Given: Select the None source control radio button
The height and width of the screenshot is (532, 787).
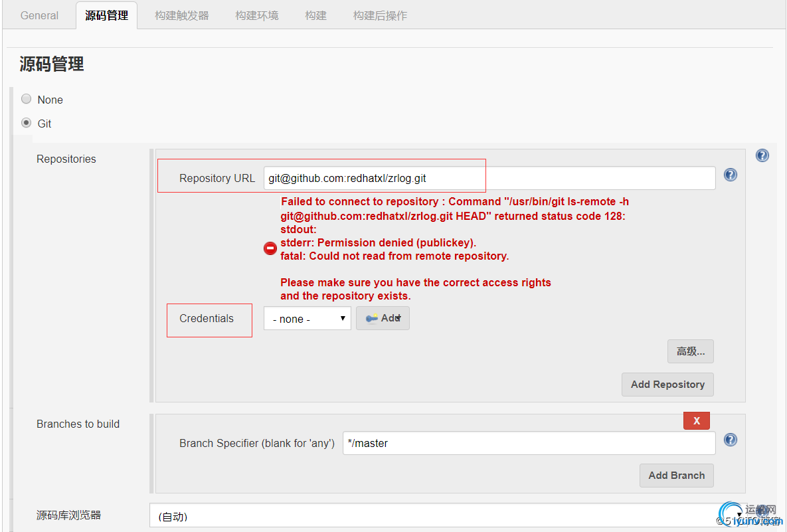Looking at the screenshot, I should pyautogui.click(x=26, y=99).
